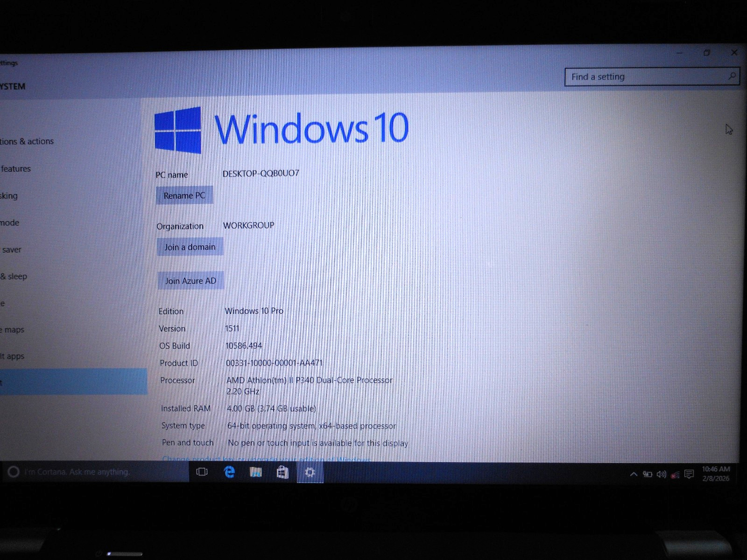Screen dimensions: 747x560
Task: Close the Settings window
Action: click(x=734, y=52)
